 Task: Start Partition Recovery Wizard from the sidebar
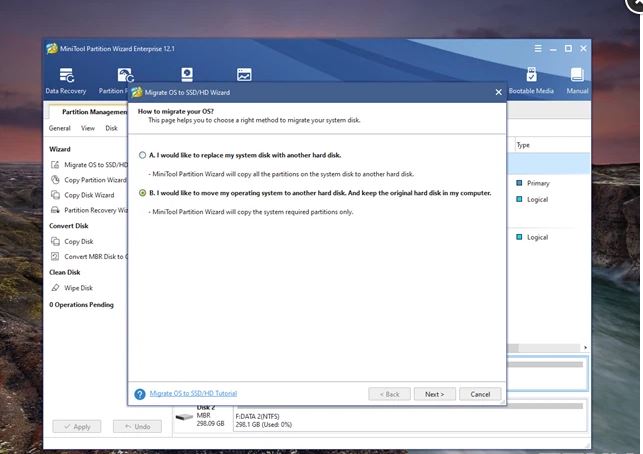pos(89,210)
